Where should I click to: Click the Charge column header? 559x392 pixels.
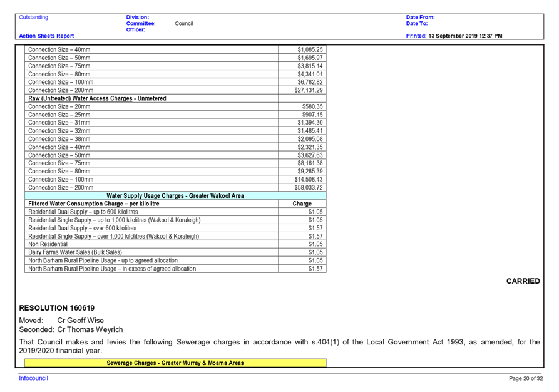[302, 204]
